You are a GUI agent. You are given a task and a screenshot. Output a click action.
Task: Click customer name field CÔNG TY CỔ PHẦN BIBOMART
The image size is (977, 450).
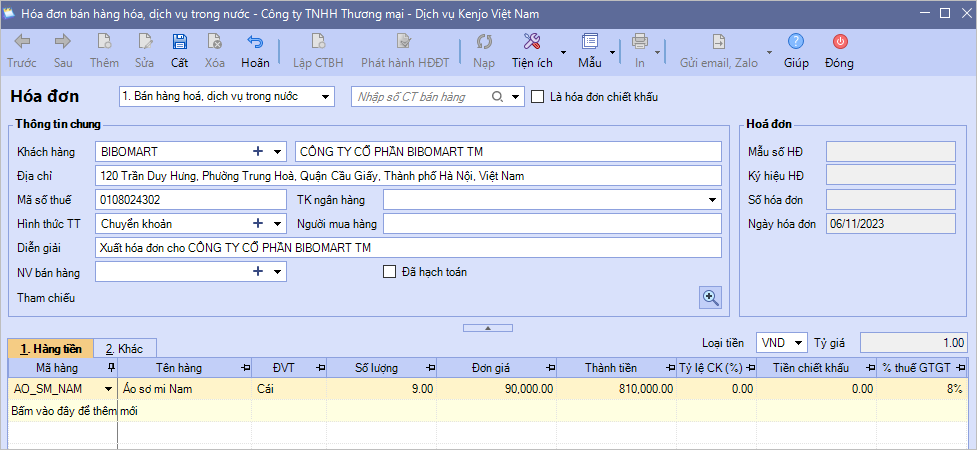coord(508,151)
